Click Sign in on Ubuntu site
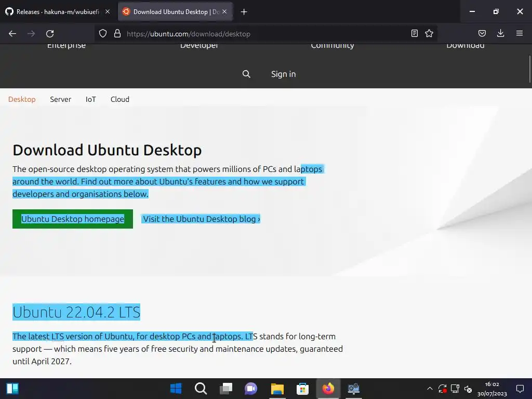The width and height of the screenshot is (532, 399). pyautogui.click(x=283, y=74)
